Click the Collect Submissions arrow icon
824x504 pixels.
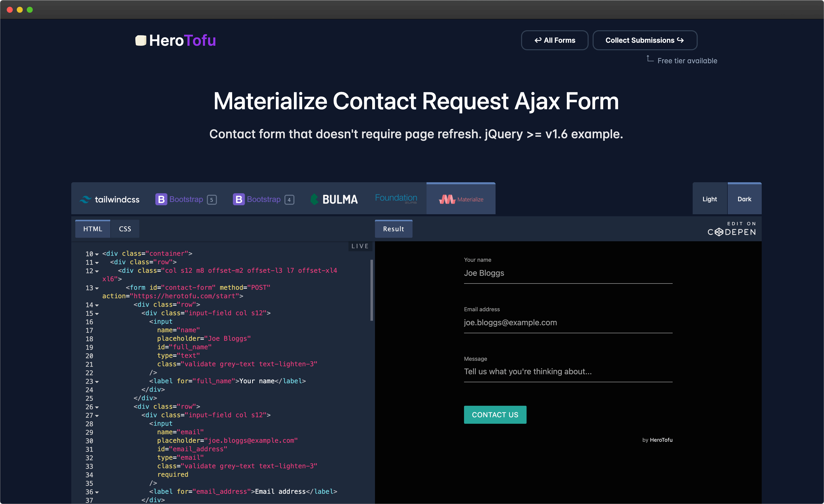tap(680, 40)
